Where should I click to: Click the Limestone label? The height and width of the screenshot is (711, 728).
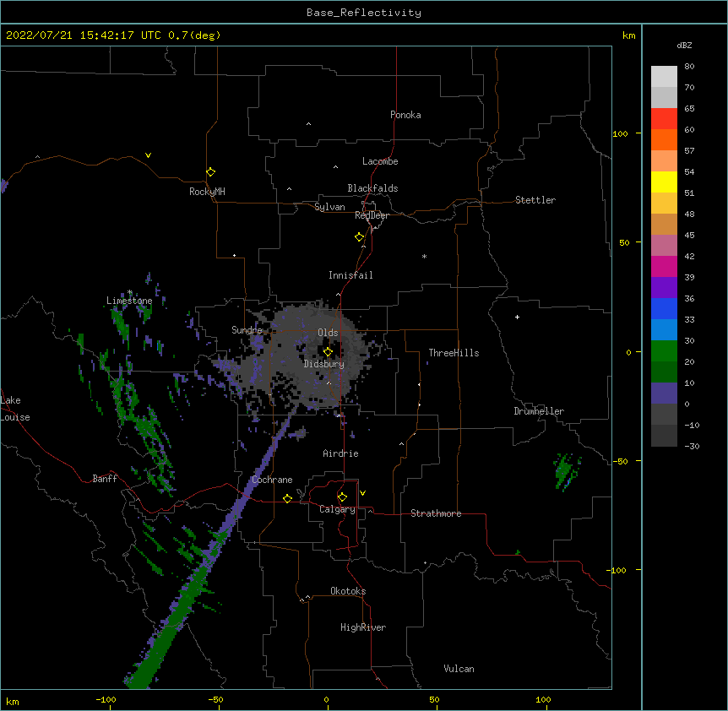point(129,301)
